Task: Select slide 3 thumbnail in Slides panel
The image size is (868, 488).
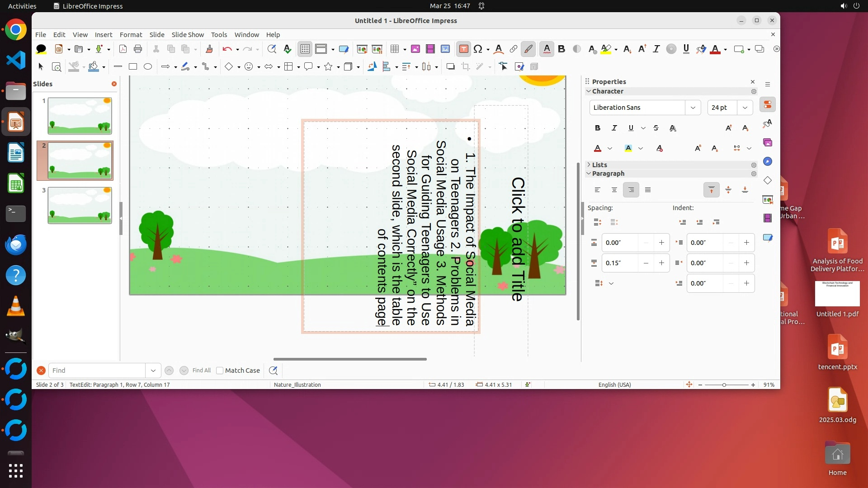Action: (x=80, y=206)
